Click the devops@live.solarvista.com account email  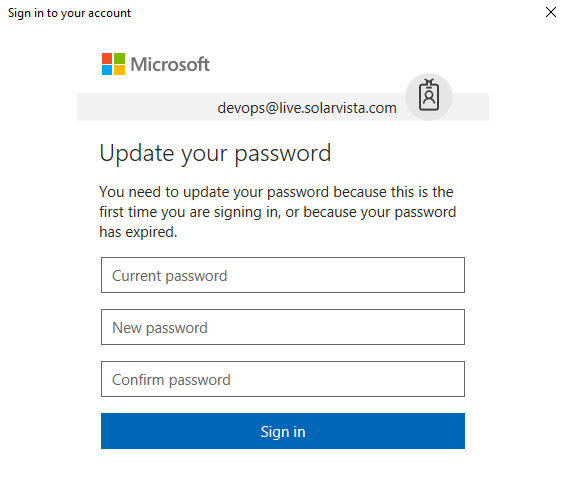click(x=307, y=108)
